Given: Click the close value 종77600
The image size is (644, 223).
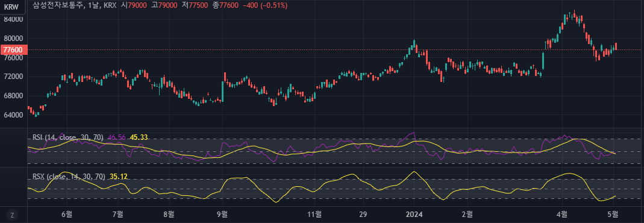Looking at the screenshot, I should point(225,6).
